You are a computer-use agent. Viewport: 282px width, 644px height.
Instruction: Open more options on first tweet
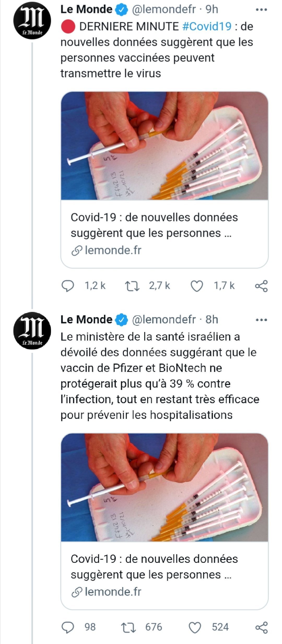click(x=261, y=10)
